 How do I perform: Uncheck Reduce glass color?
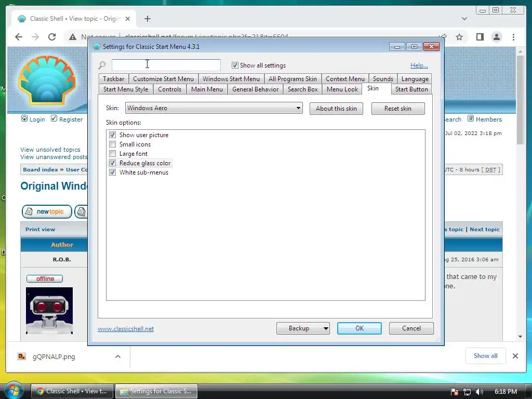pos(112,163)
